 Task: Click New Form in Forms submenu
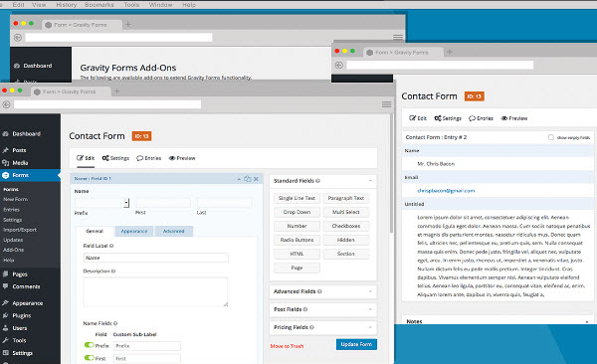[x=15, y=199]
